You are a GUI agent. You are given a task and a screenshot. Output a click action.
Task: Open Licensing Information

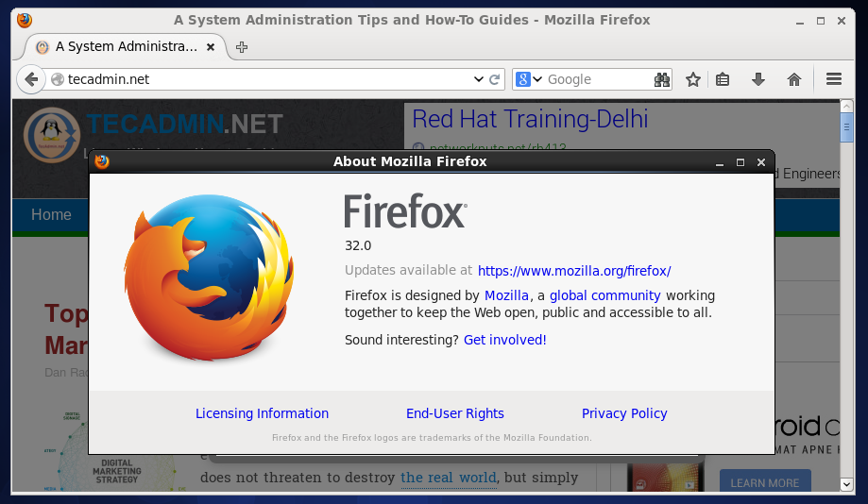262,413
